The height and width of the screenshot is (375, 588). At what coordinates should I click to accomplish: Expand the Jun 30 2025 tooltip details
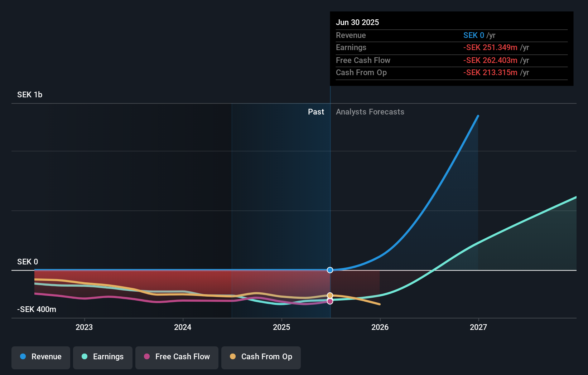[x=357, y=22]
